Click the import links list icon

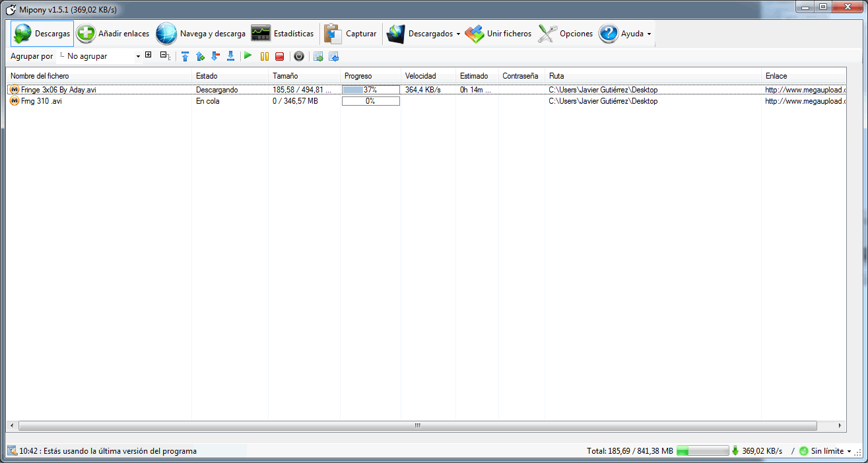[333, 56]
